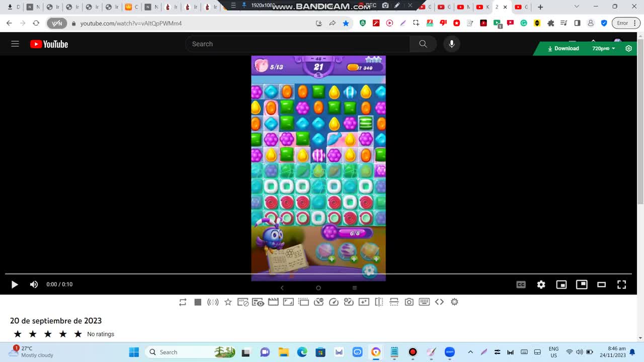The height and width of the screenshot is (362, 644).
Task: Click the green Download button
Action: click(x=563, y=48)
